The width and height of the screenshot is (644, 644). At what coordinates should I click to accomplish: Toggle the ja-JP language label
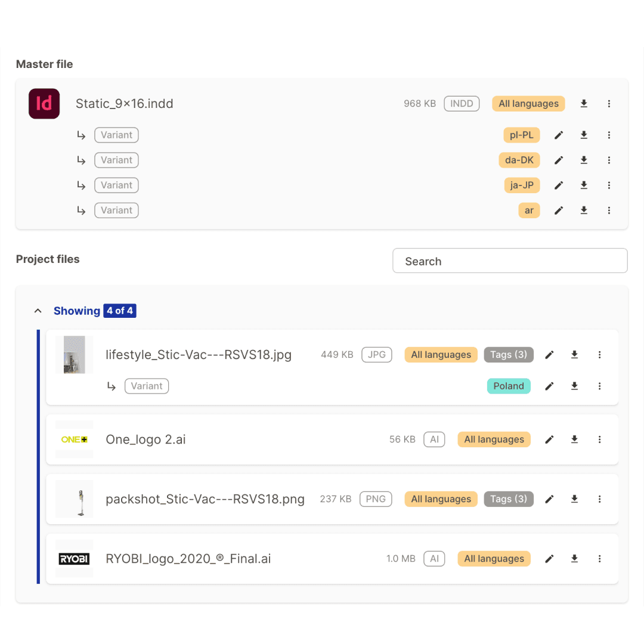(x=522, y=185)
